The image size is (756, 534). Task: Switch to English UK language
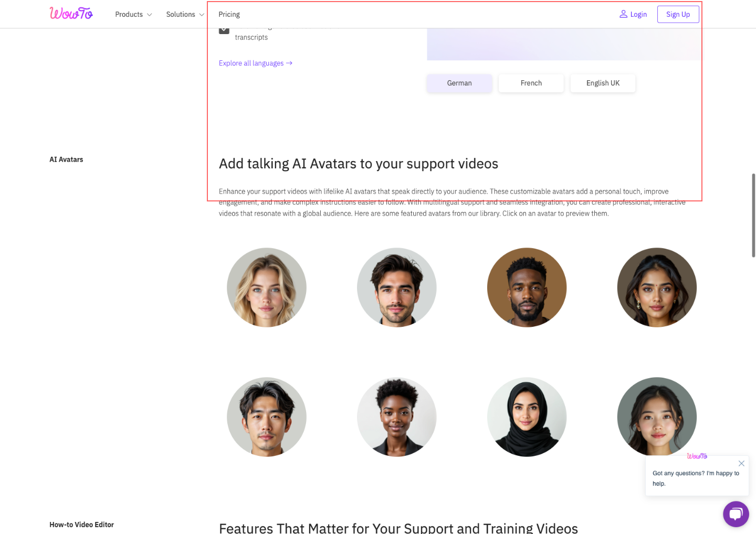[x=603, y=83]
